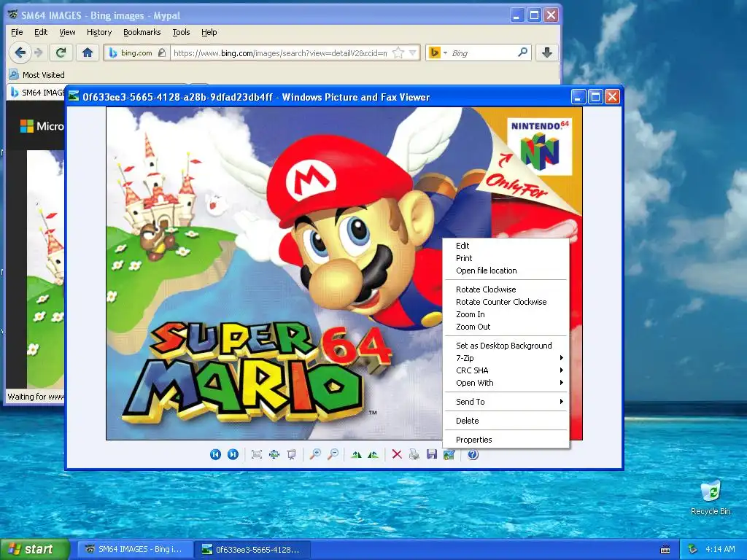Open the browser File menu

[x=17, y=32]
